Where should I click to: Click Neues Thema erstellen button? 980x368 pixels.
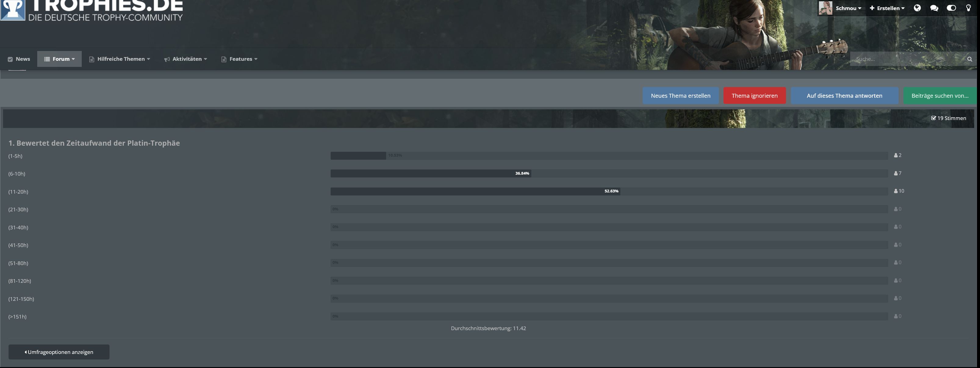click(680, 96)
